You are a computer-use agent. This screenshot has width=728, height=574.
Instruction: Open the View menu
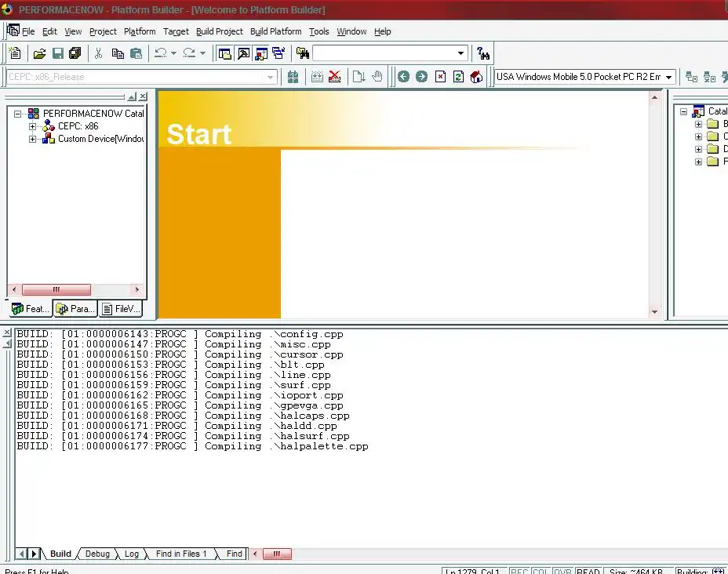point(73,31)
